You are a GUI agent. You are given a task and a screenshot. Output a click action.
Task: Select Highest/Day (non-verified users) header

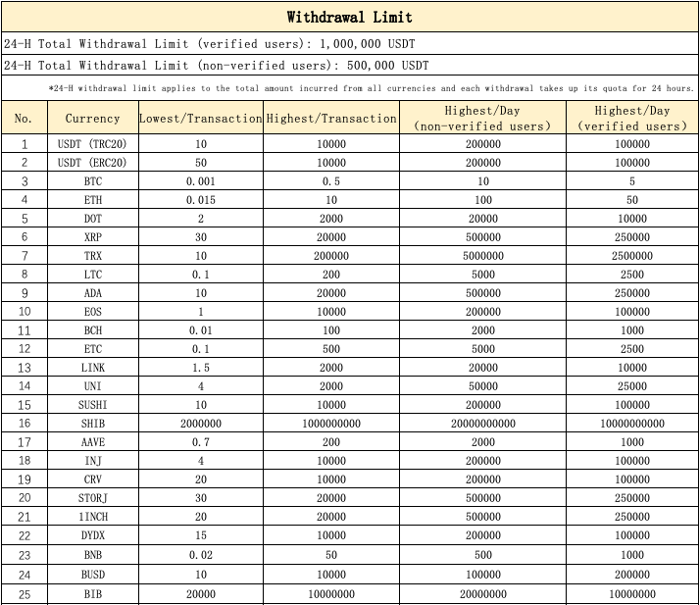tap(482, 119)
